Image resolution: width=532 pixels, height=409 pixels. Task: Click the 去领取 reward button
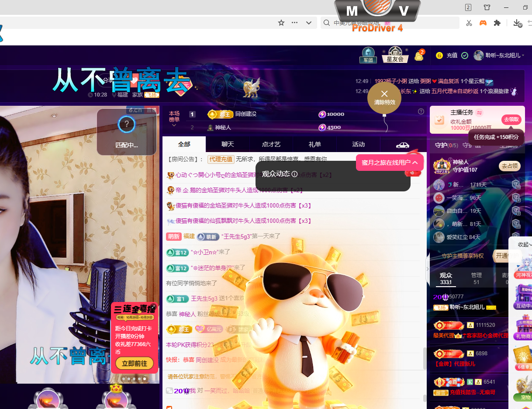coord(511,120)
